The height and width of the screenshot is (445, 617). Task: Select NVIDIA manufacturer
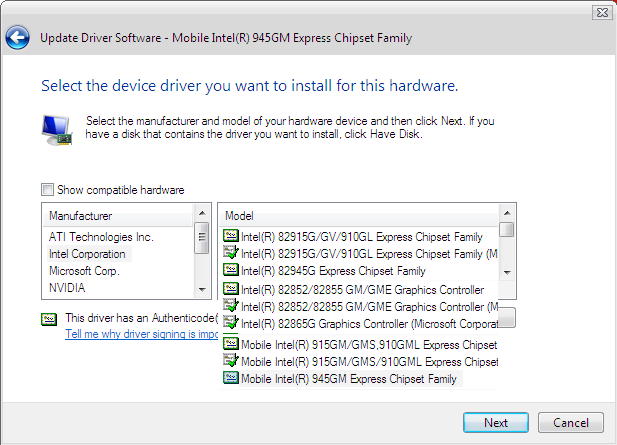pos(67,288)
